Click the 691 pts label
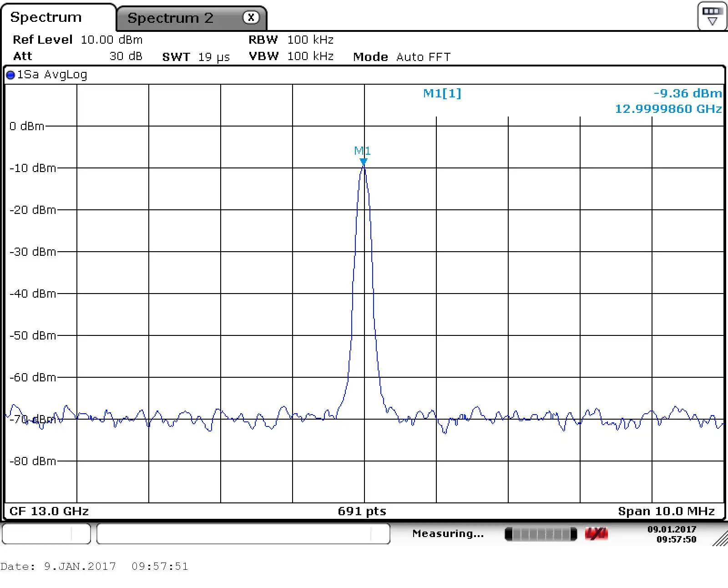The image size is (728, 588). tap(362, 511)
